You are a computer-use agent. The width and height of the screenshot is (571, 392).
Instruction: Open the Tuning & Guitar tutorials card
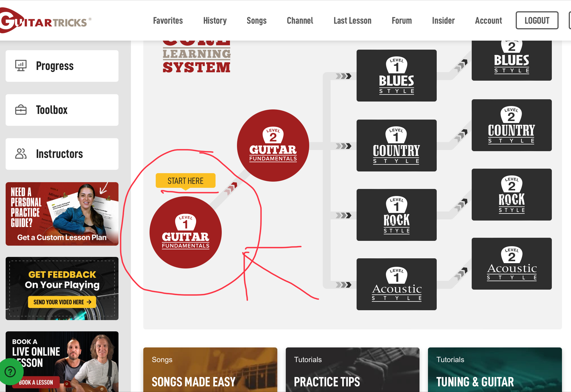tap(495, 370)
